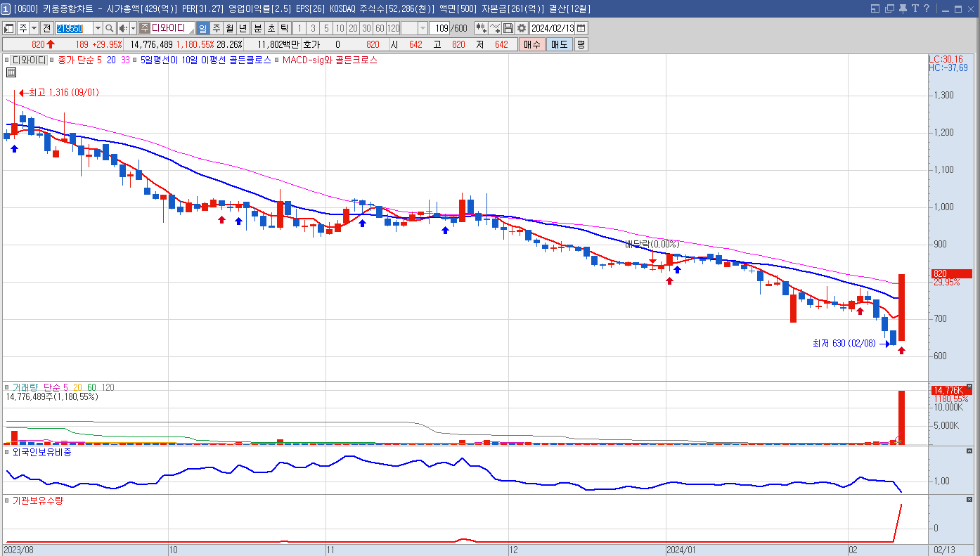Click the 전 button
The height and width of the screenshot is (556, 980).
tap(46, 28)
